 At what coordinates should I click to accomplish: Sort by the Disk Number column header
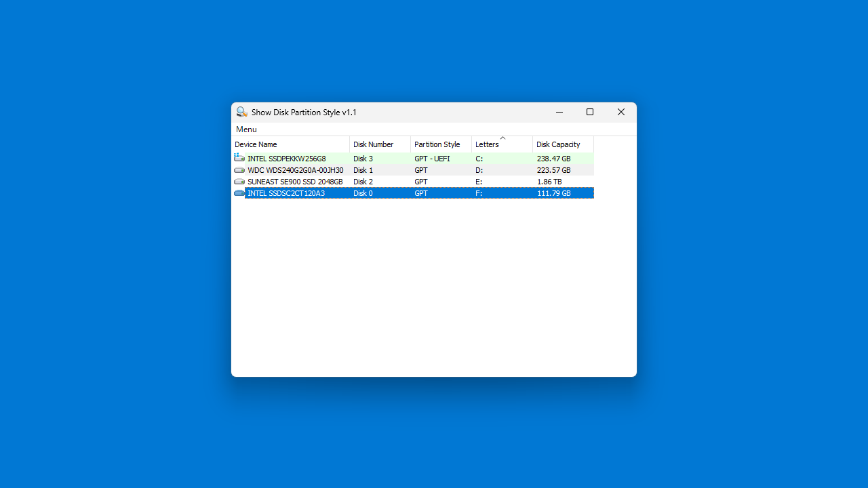tap(380, 144)
